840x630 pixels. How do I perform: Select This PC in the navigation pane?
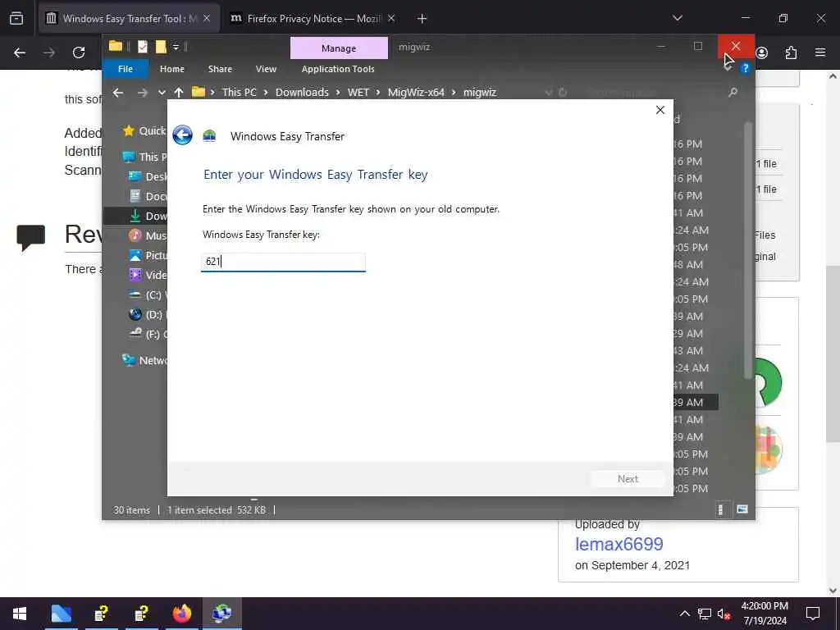pos(144,157)
